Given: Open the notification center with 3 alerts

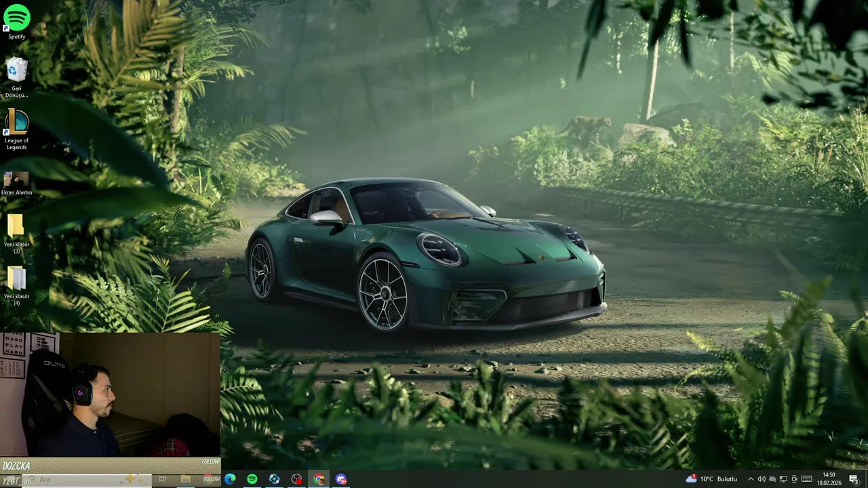Looking at the screenshot, I should tap(854, 479).
